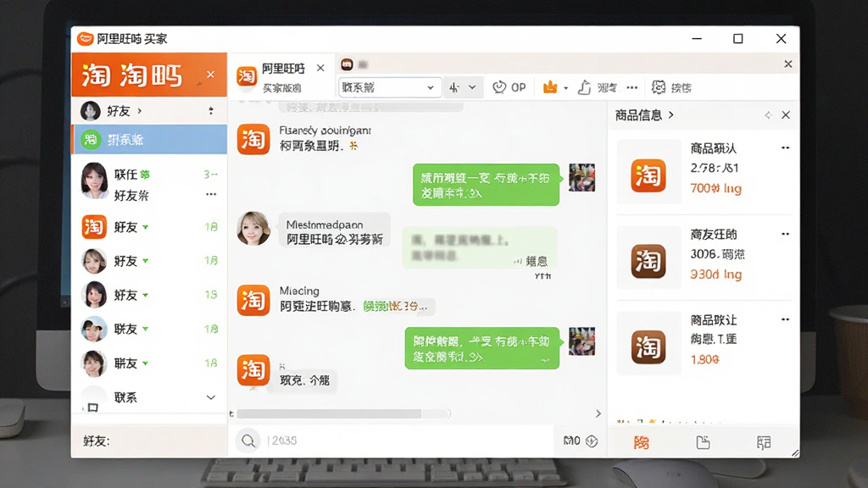Open the 阿里旺旺 chat tab
Image resolution: width=868 pixels, height=488 pixels.
281,77
